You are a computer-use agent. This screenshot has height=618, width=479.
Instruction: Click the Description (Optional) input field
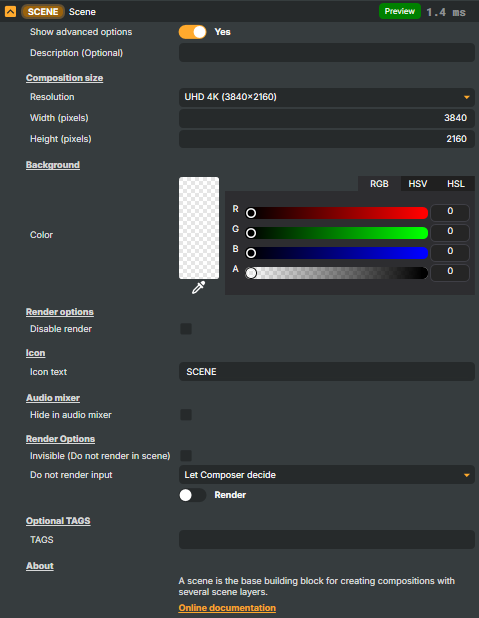click(327, 53)
